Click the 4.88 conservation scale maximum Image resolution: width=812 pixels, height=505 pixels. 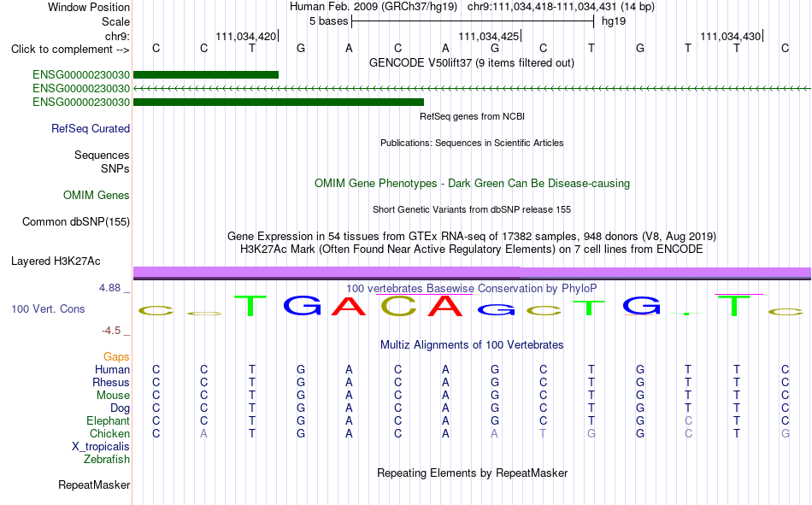point(109,287)
